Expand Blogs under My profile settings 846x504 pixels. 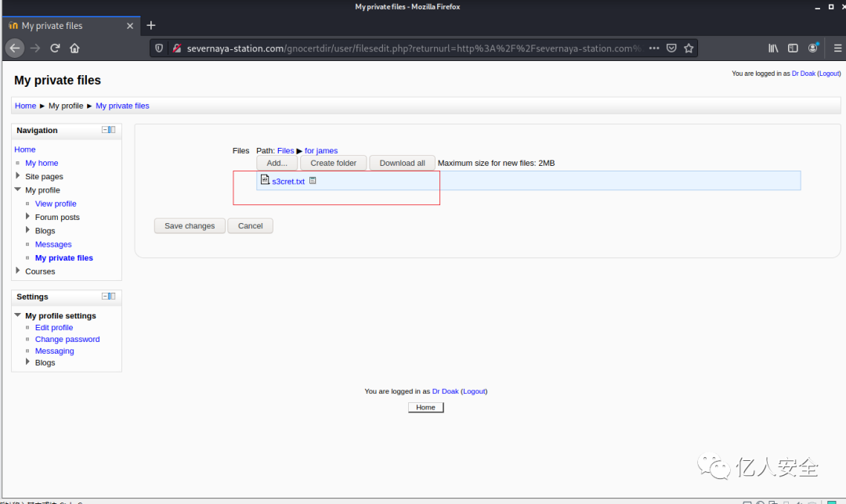[27, 362]
